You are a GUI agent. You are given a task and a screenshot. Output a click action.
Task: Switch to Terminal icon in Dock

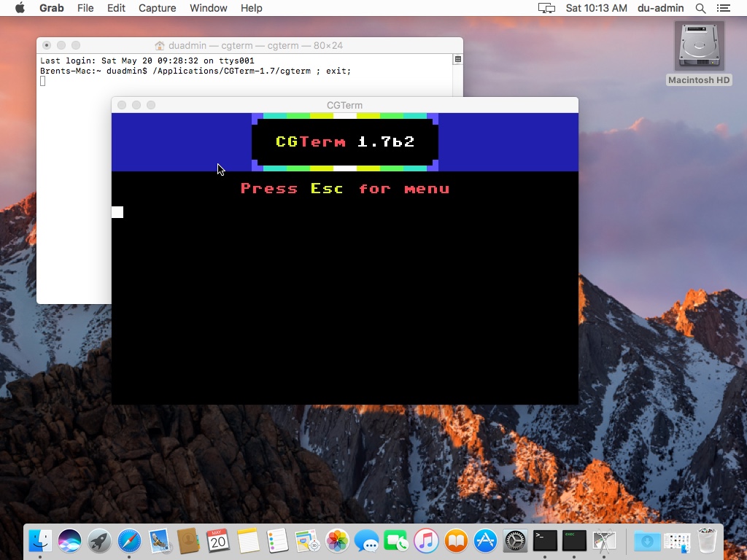point(544,541)
